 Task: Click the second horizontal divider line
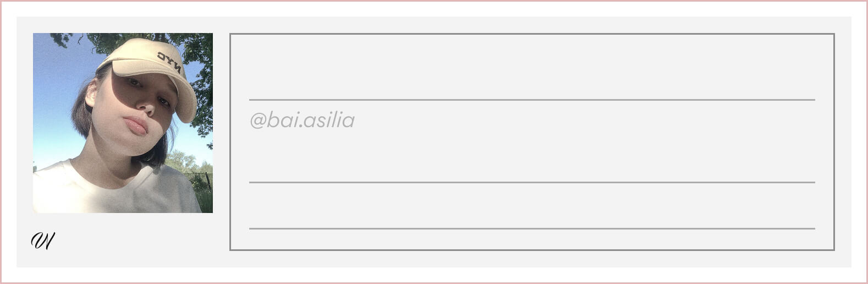click(x=531, y=182)
